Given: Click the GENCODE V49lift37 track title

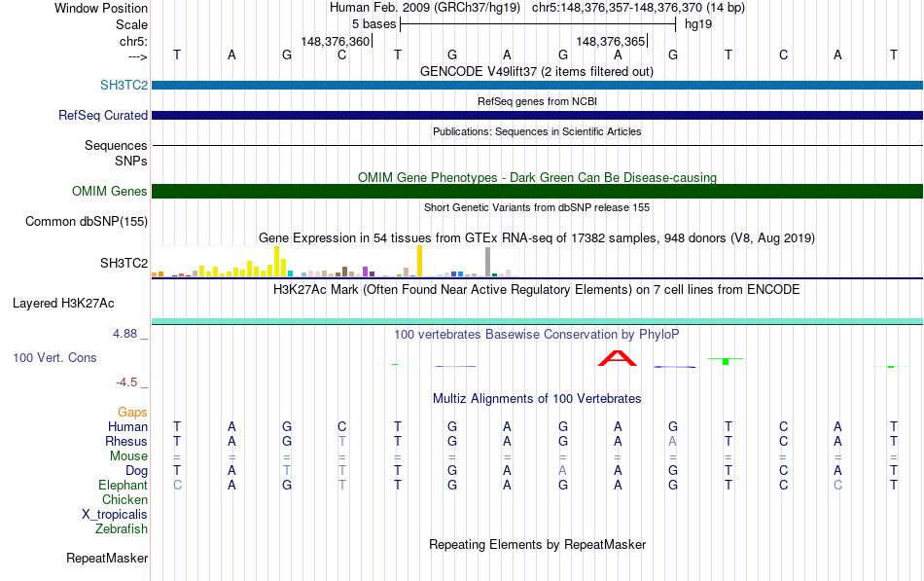Looking at the screenshot, I should pos(536,71).
